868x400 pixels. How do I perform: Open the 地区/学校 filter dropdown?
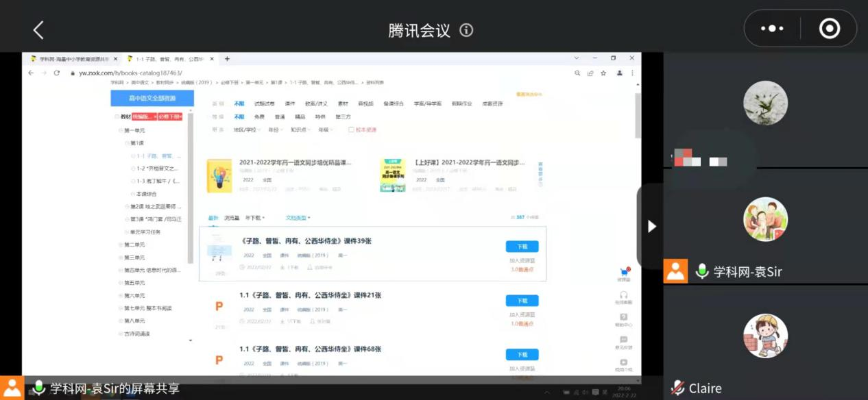coord(246,129)
